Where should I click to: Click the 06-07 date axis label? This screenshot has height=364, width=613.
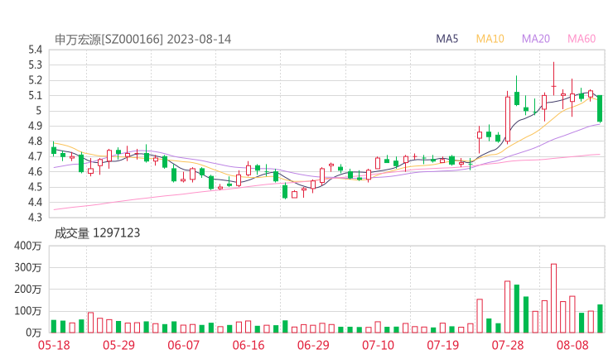(183, 345)
